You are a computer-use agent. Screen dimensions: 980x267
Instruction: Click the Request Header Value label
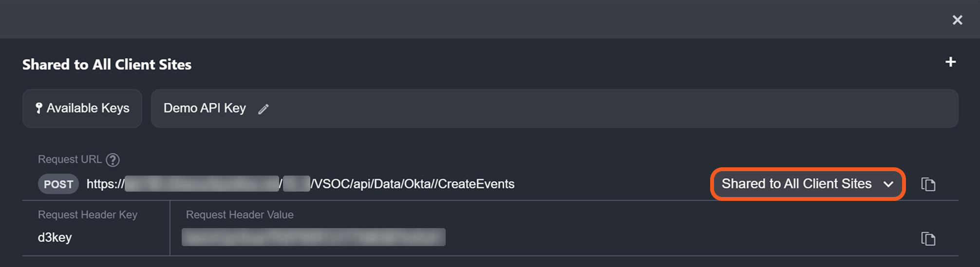(x=240, y=214)
